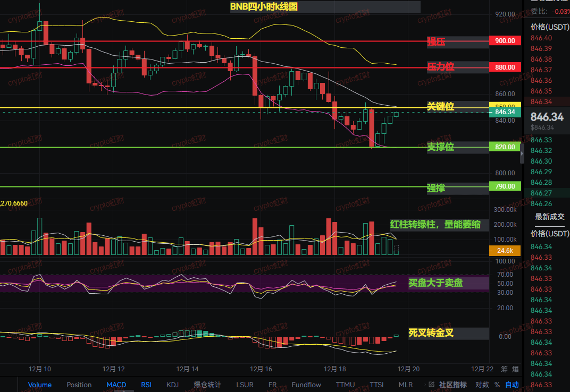Viewport: 570px width, 392px height.
Task: Pick ask price 846.37 in order book
Action: point(541,70)
